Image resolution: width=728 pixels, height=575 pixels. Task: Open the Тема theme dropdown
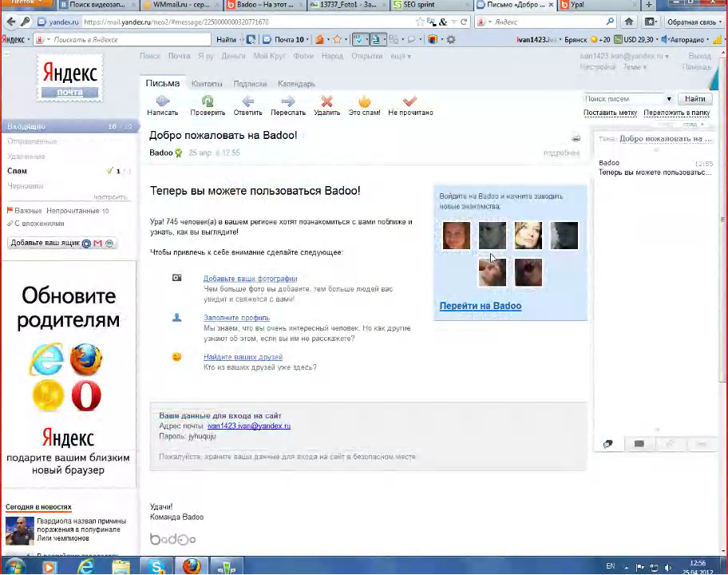coord(635,67)
